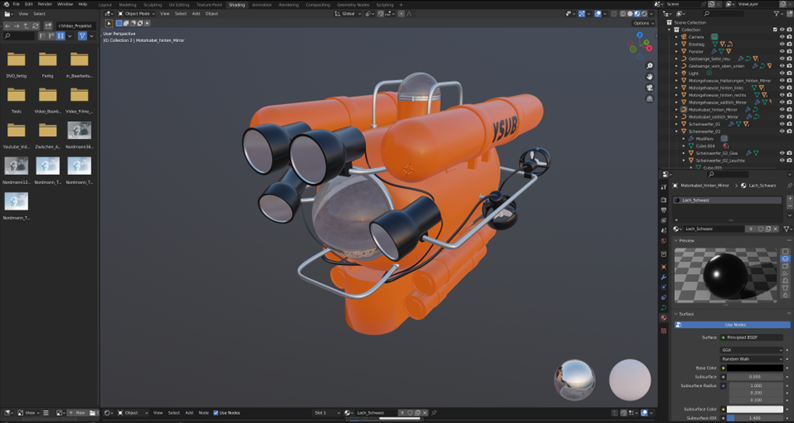This screenshot has height=423, width=794.
Task: Open the material properties tab icon
Action: [x=663, y=318]
